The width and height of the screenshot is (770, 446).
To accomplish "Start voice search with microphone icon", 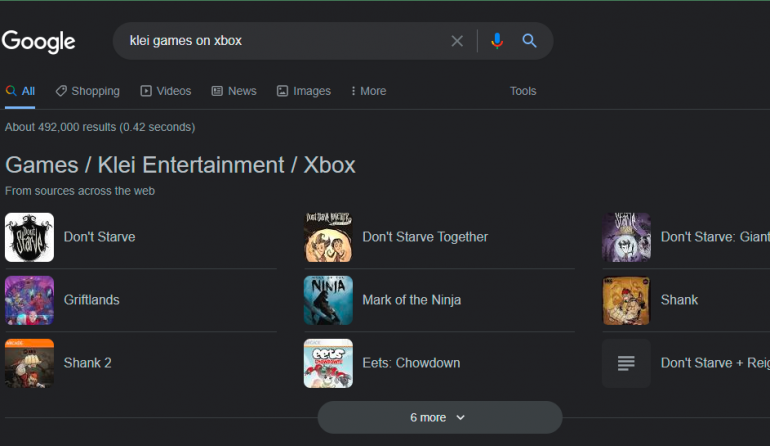I will [497, 41].
